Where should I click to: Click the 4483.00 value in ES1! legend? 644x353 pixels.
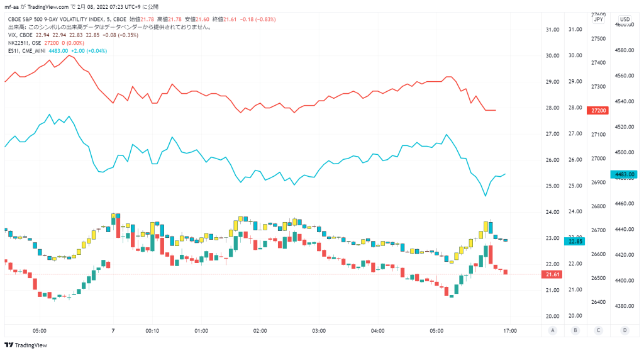(58, 51)
